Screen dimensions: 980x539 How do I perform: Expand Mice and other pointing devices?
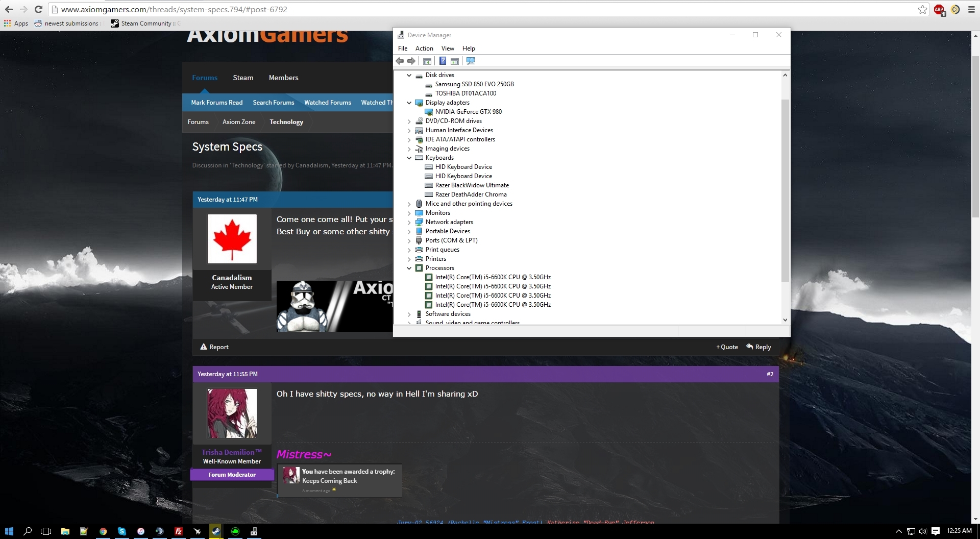tap(409, 204)
